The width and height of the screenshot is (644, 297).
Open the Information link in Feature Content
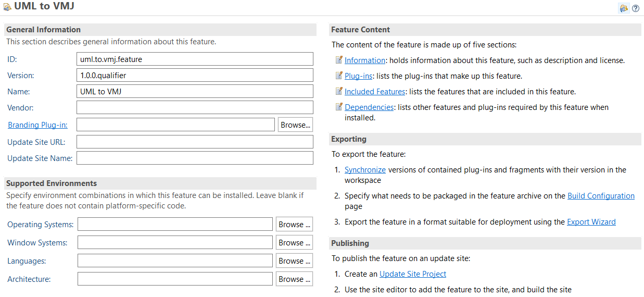click(365, 60)
